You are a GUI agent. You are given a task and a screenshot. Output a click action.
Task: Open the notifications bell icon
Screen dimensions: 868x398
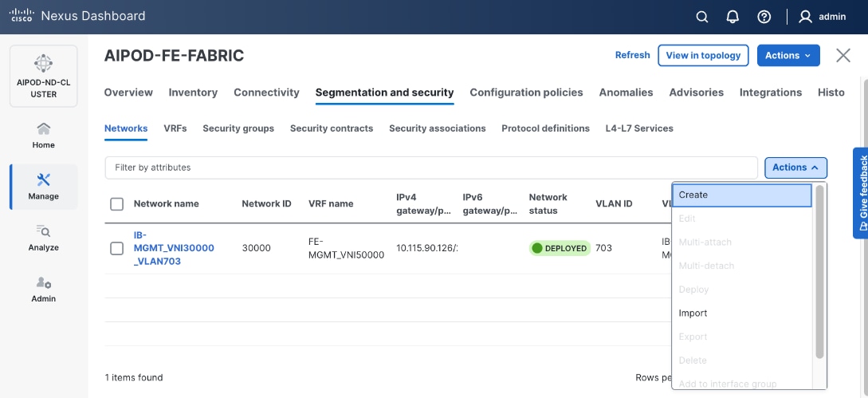[732, 17]
